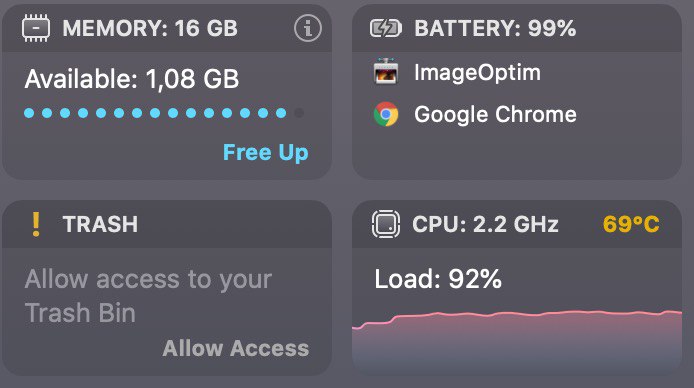Click the yellow Trash warning icon
The image size is (694, 388).
[x=36, y=224]
